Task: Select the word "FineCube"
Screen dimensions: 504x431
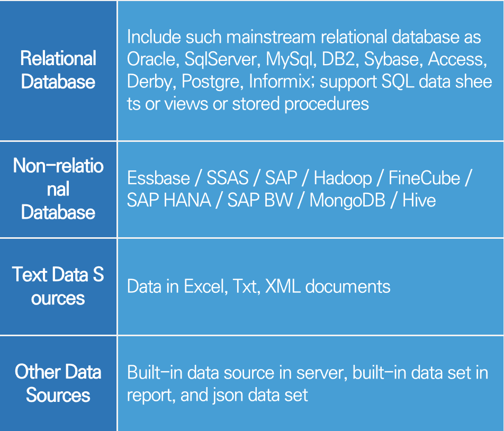Action: coord(424,178)
